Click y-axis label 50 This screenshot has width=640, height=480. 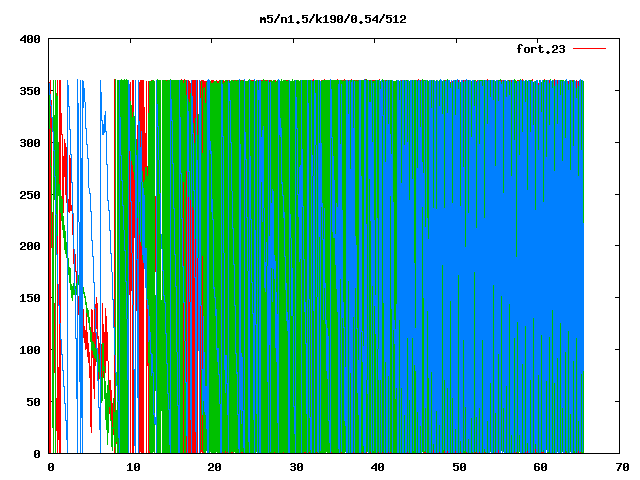(x=33, y=402)
